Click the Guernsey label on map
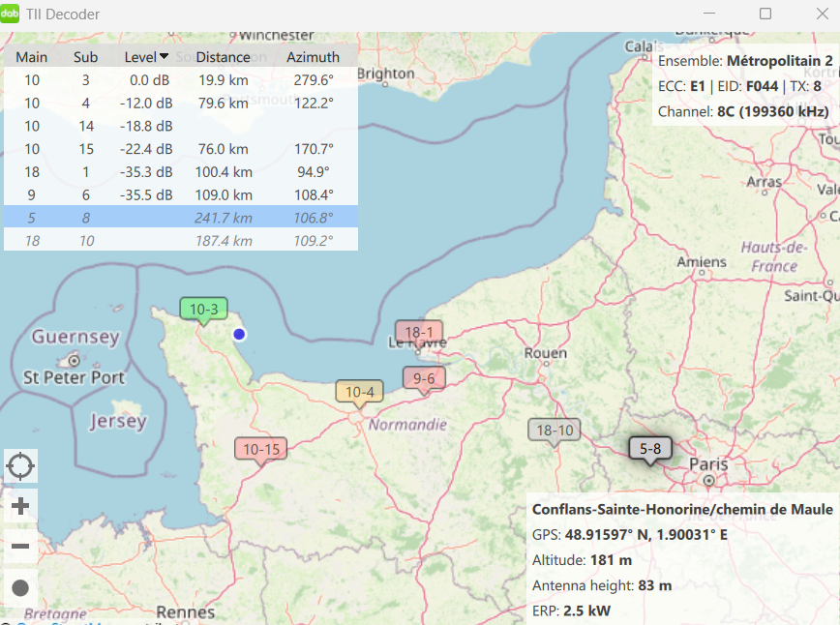Screen dimensions: 840x625 point(75,337)
